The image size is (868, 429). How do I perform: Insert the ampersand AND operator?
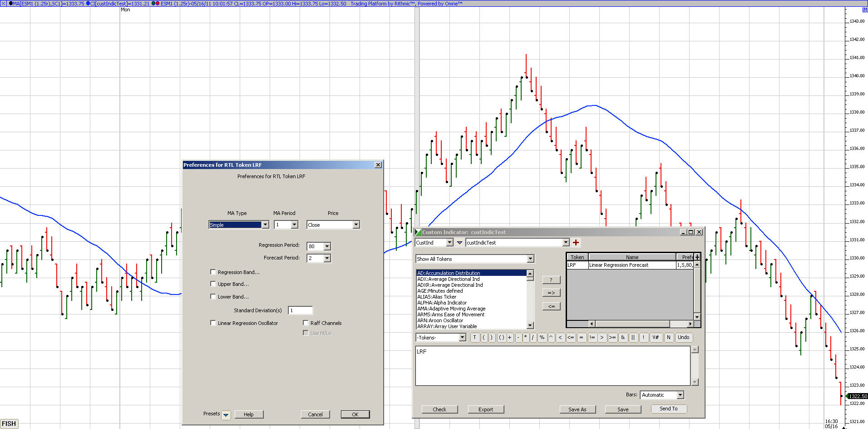tap(623, 337)
